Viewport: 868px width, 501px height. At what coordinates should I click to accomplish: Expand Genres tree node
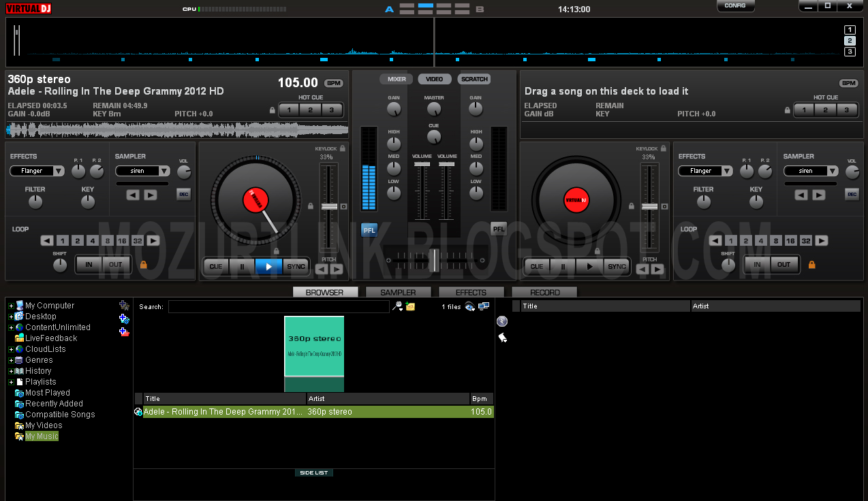click(x=11, y=360)
